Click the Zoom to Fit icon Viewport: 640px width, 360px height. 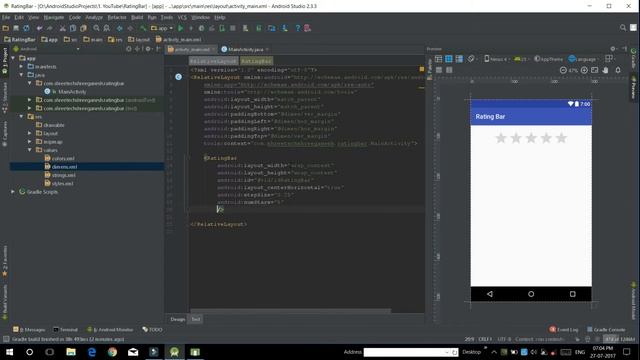pyautogui.click(x=595, y=70)
